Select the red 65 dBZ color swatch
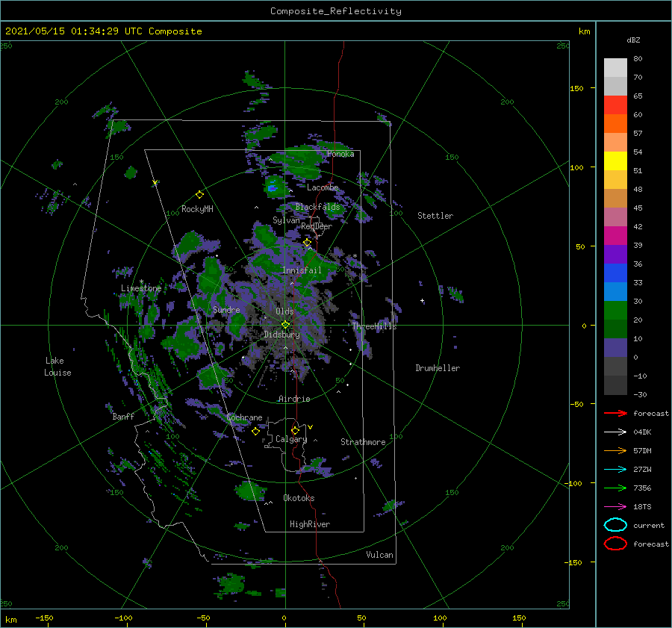Screen dimensions: 672x628 pos(615,105)
